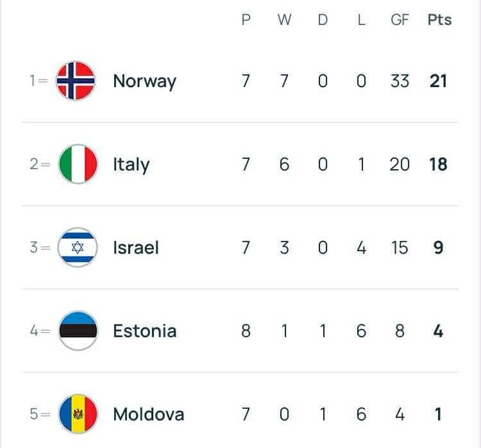
Task: Select the Israel team name
Action: (x=135, y=248)
